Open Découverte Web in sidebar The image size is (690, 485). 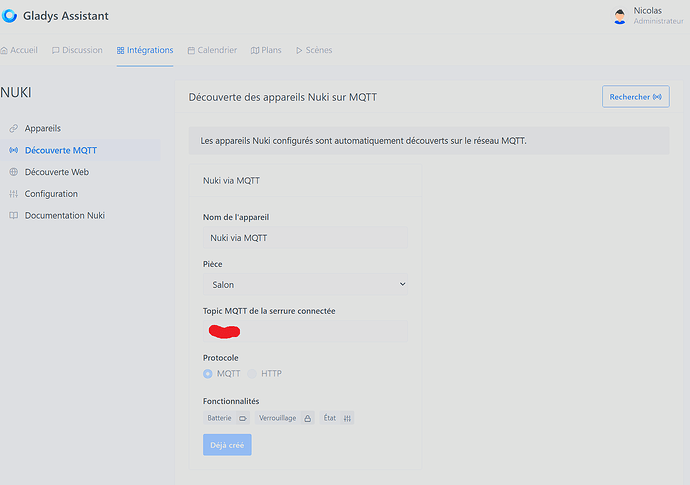tap(80, 172)
